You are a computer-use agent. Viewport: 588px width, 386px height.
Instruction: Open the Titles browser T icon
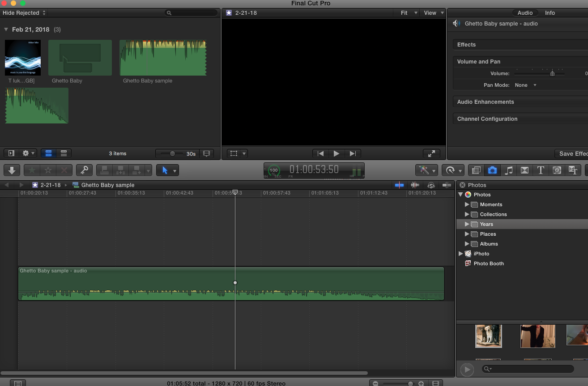pos(541,170)
